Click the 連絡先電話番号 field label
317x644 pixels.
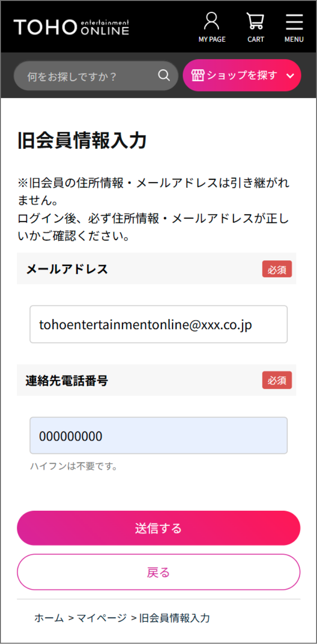[x=67, y=380]
